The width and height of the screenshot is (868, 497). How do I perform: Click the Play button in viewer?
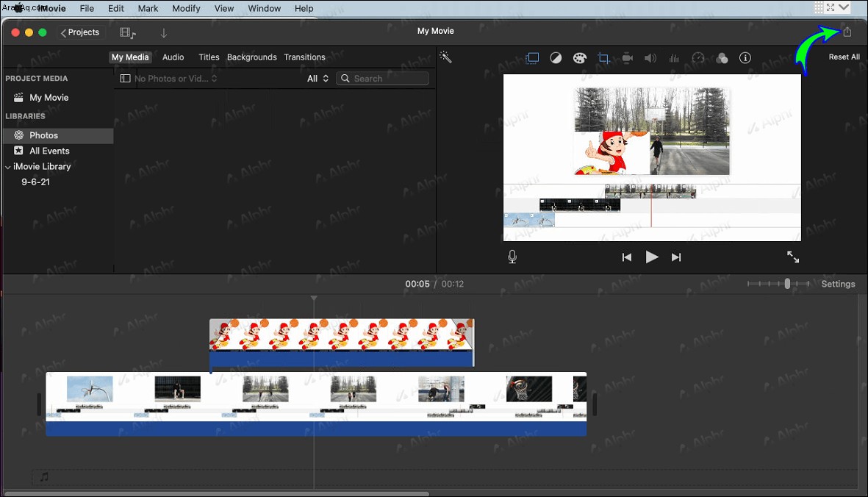(x=652, y=257)
